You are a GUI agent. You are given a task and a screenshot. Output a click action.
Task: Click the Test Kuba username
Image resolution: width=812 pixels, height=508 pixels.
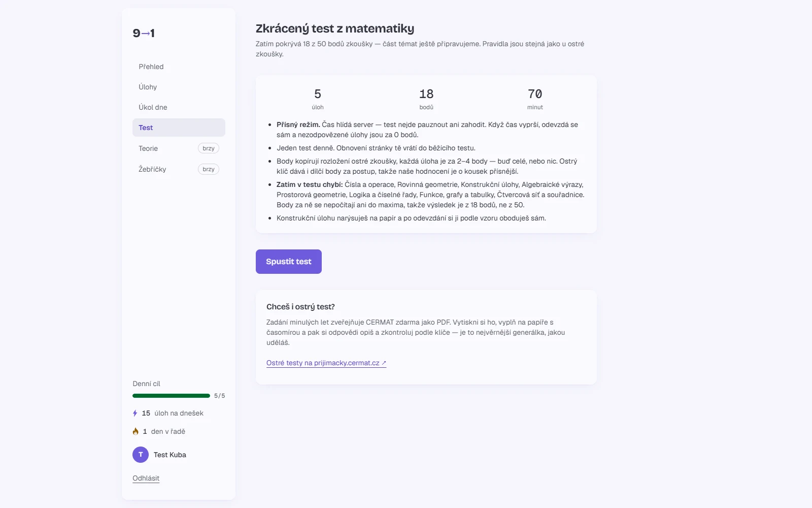[x=170, y=455]
